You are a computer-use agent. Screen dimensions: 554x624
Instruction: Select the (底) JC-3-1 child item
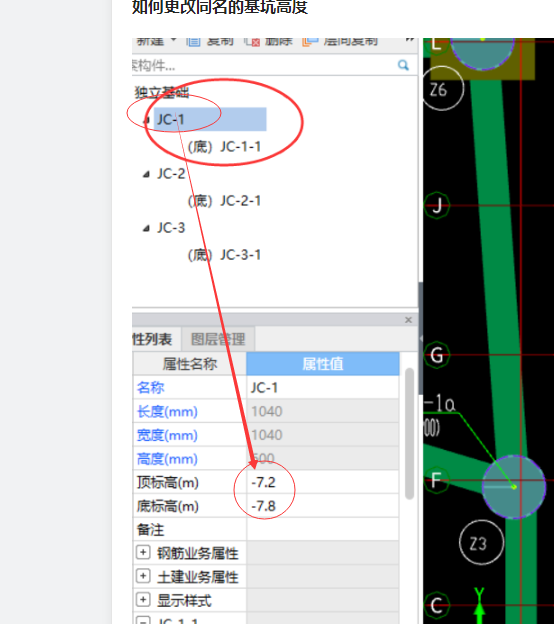pos(224,255)
